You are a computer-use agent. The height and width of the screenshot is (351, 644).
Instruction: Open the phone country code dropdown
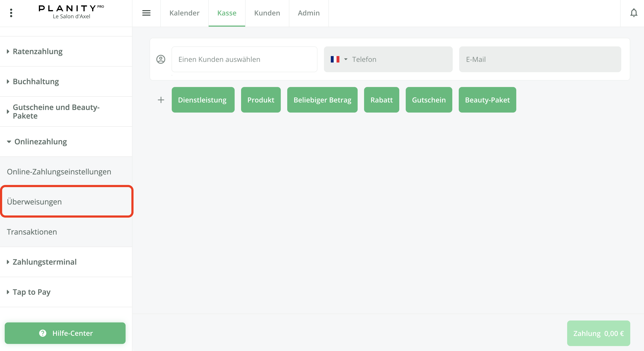(x=346, y=59)
